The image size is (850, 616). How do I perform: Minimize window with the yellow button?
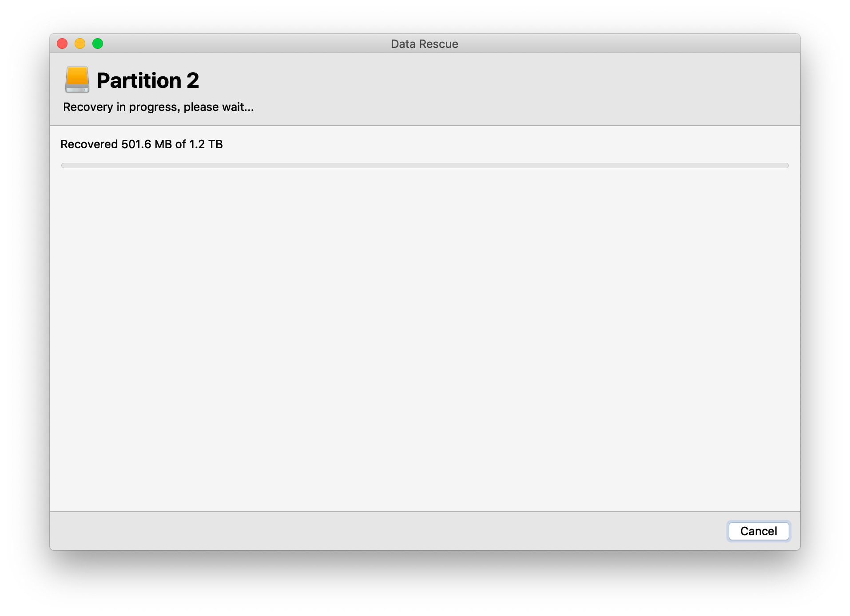pos(80,43)
